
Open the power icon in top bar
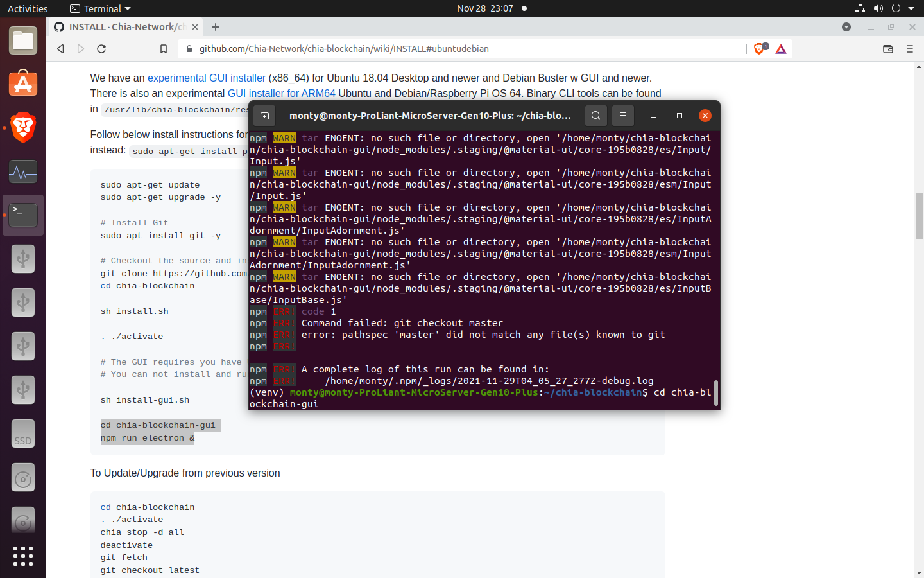[896, 8]
